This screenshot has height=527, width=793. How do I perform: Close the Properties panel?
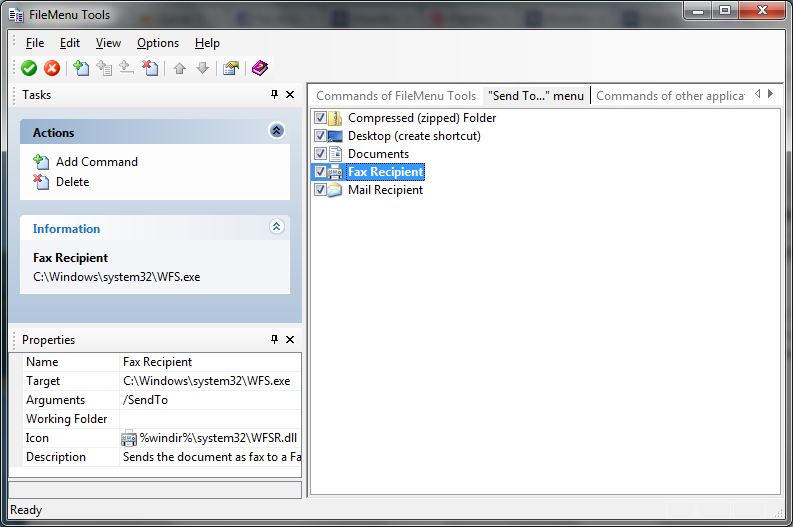290,339
